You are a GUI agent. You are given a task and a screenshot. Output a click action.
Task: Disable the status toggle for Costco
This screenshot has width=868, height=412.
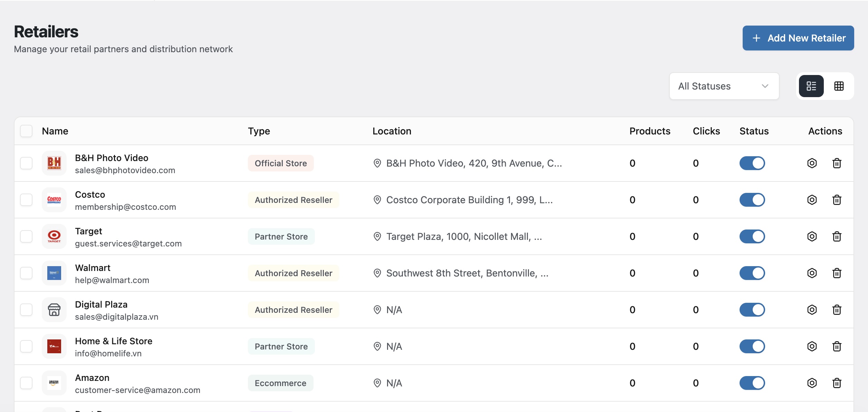[x=753, y=200]
